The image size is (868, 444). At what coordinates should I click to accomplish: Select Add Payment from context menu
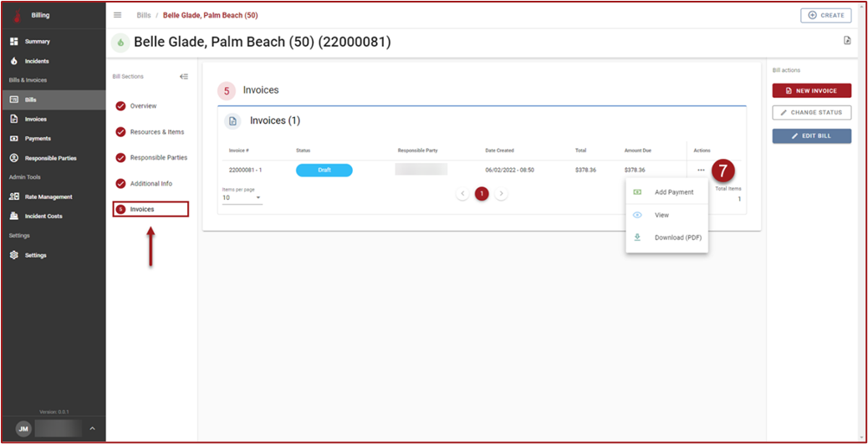coord(673,192)
